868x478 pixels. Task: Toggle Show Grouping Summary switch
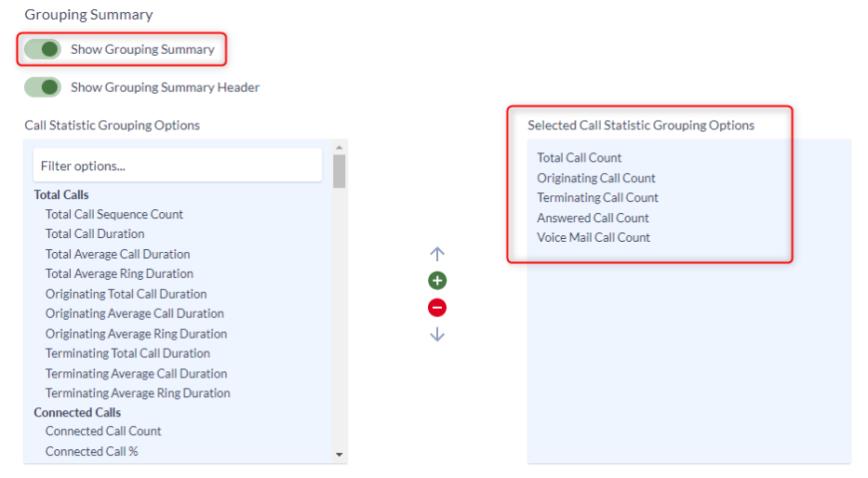pos(43,49)
